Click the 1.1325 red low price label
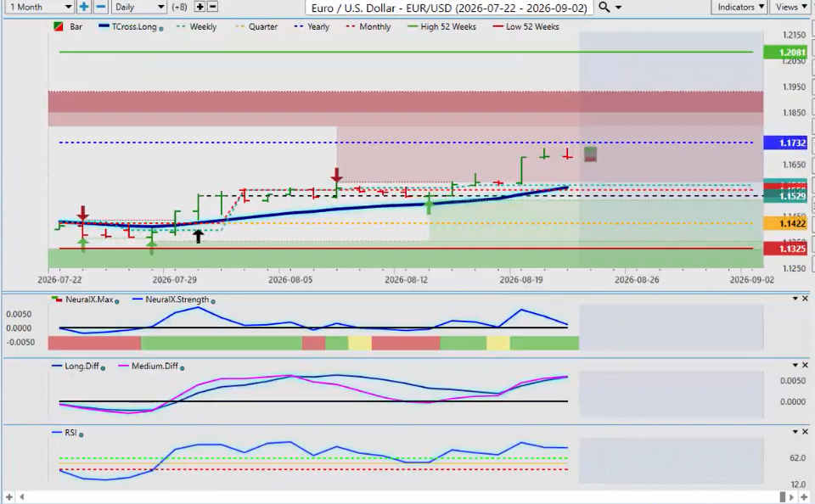The image size is (815, 504). pos(784,249)
